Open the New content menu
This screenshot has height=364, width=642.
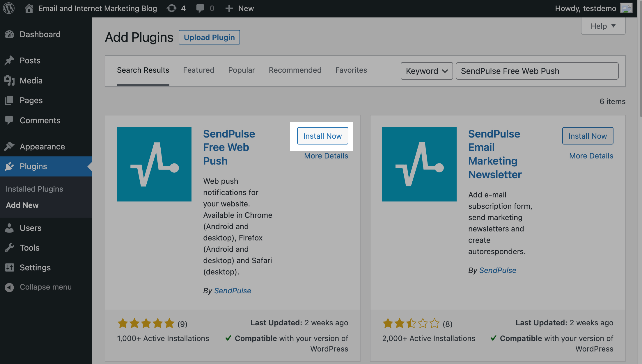240,8
